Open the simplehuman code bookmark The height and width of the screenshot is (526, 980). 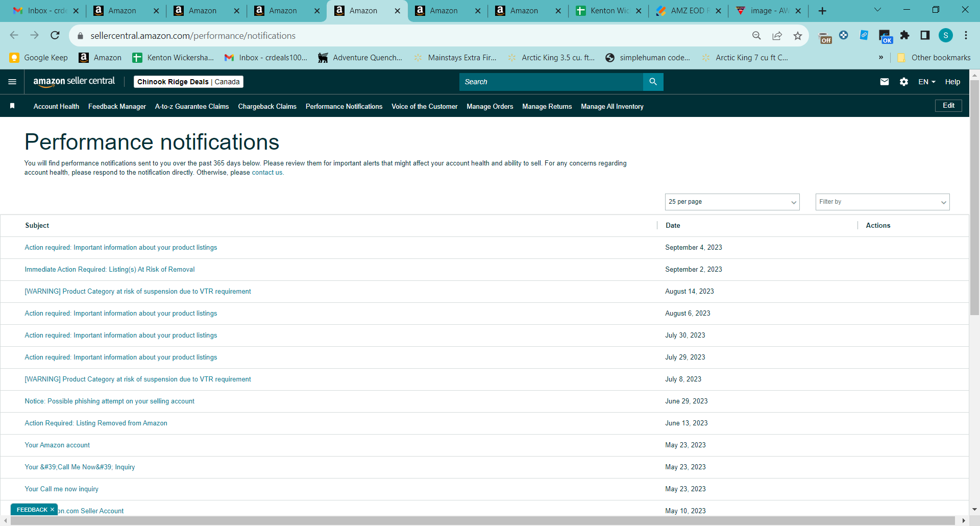(x=647, y=58)
